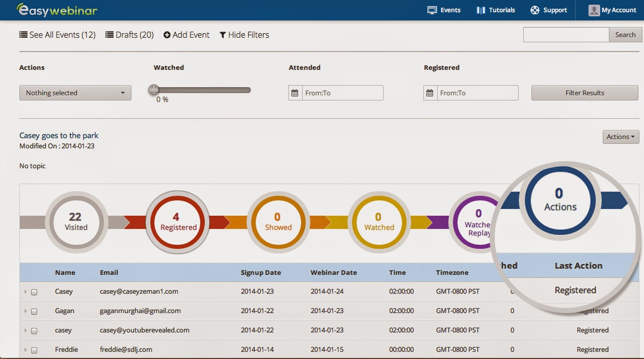Focus the search text box

click(x=566, y=35)
